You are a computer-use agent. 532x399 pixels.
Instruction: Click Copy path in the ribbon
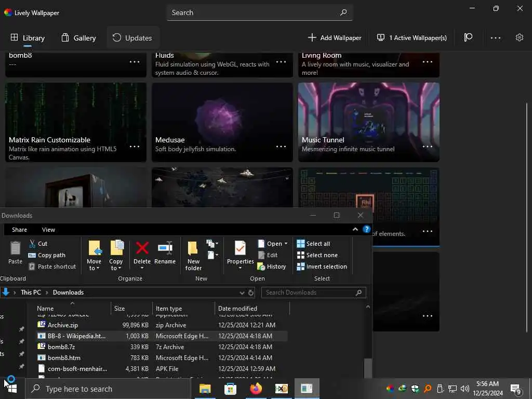[47, 255]
